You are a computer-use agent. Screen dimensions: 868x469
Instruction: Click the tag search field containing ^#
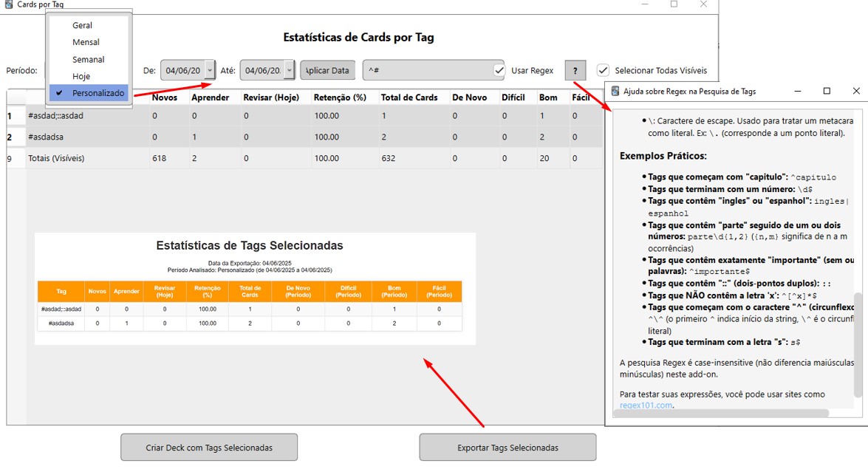click(x=427, y=71)
